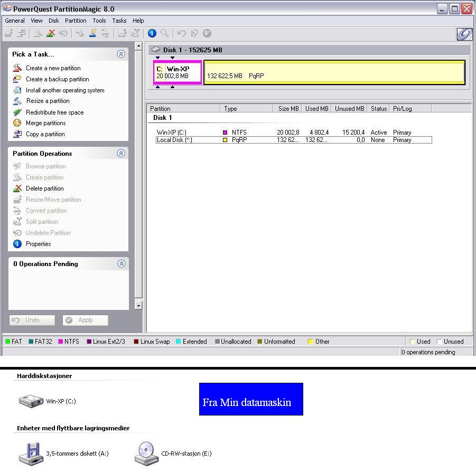Click the Type column header
Viewport: 476px width, 472px height.
coord(247,108)
